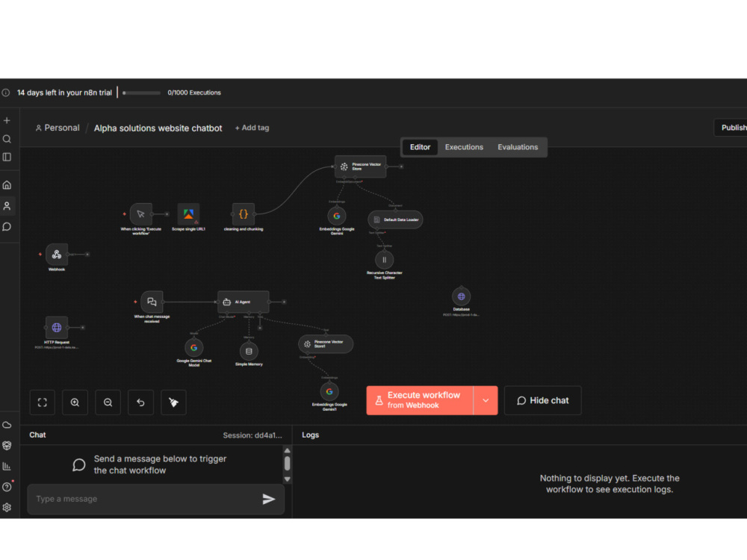Select the top Pinecone Vector Store node

pos(361,167)
